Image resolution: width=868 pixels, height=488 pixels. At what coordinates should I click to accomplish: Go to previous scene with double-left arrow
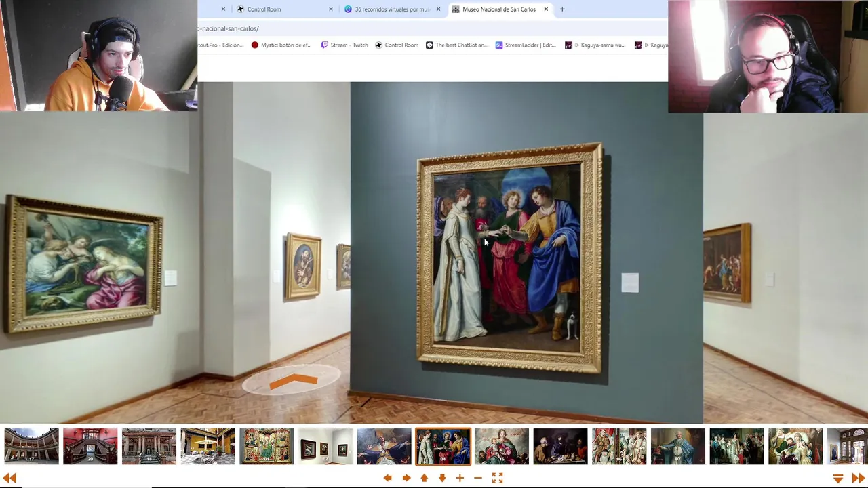pyautogui.click(x=9, y=479)
